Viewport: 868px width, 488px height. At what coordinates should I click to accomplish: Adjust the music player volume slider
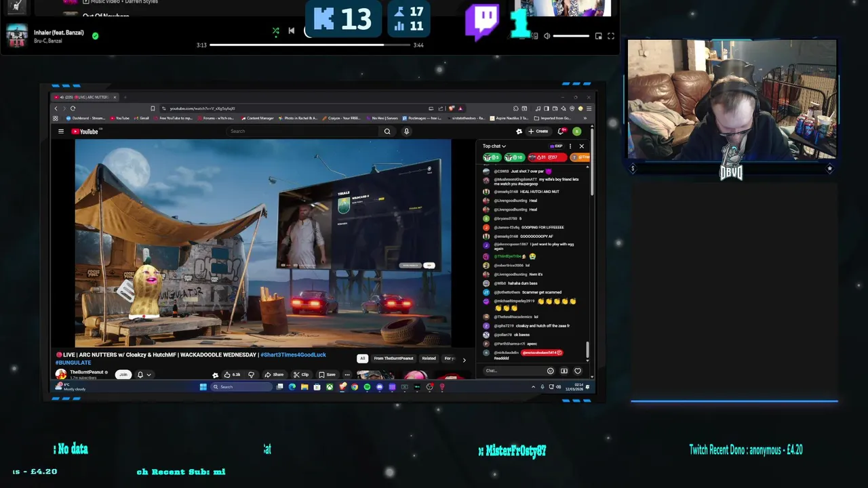[570, 36]
